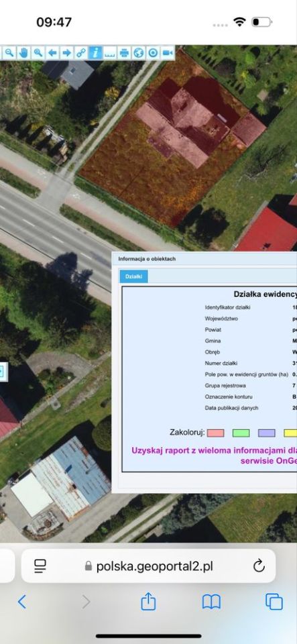Toggle the object information tool
This screenshot has width=297, height=644.
click(95, 52)
